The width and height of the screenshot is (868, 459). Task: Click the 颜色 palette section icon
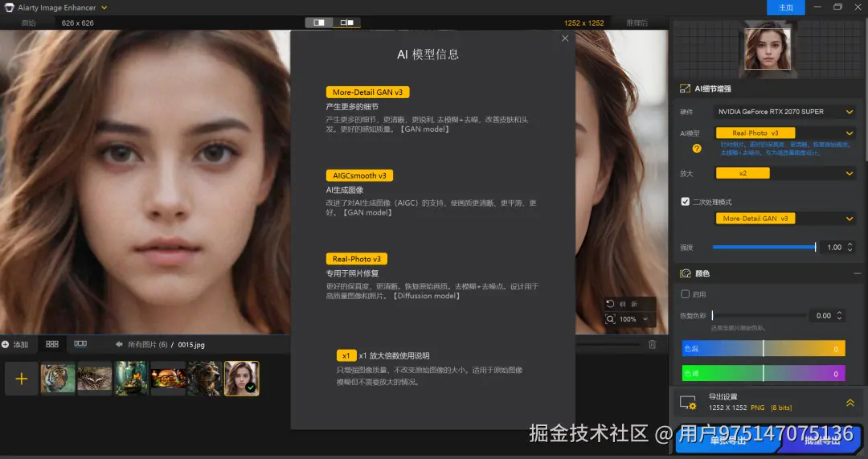pyautogui.click(x=686, y=273)
